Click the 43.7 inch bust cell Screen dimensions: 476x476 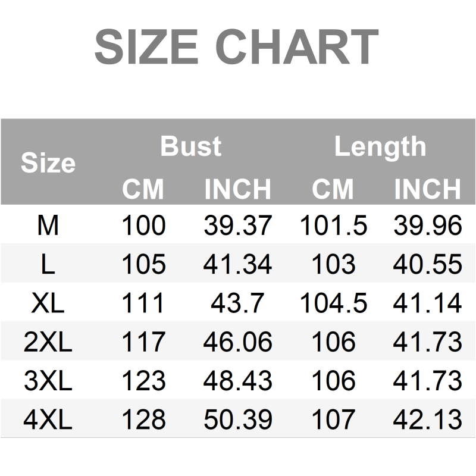coord(237,303)
